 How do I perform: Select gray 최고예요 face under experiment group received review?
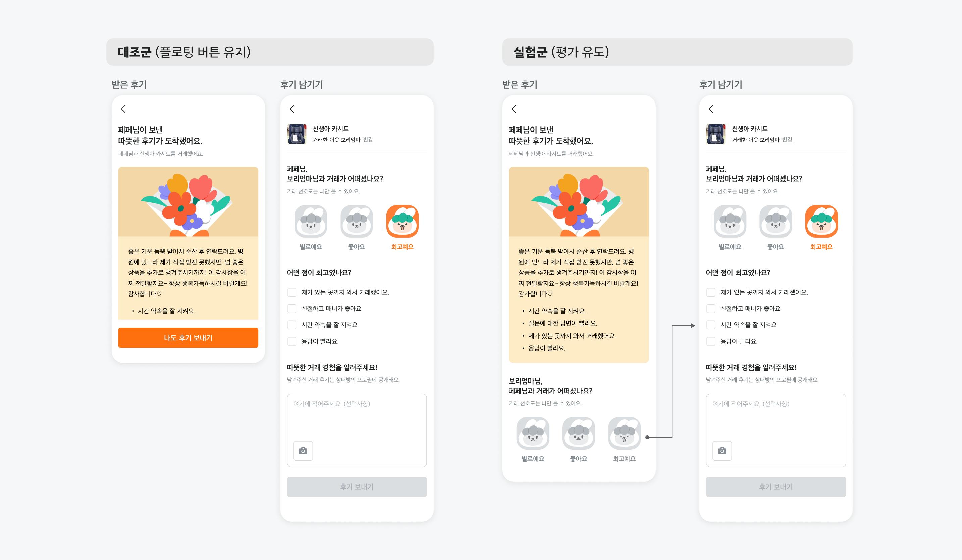[x=624, y=433]
